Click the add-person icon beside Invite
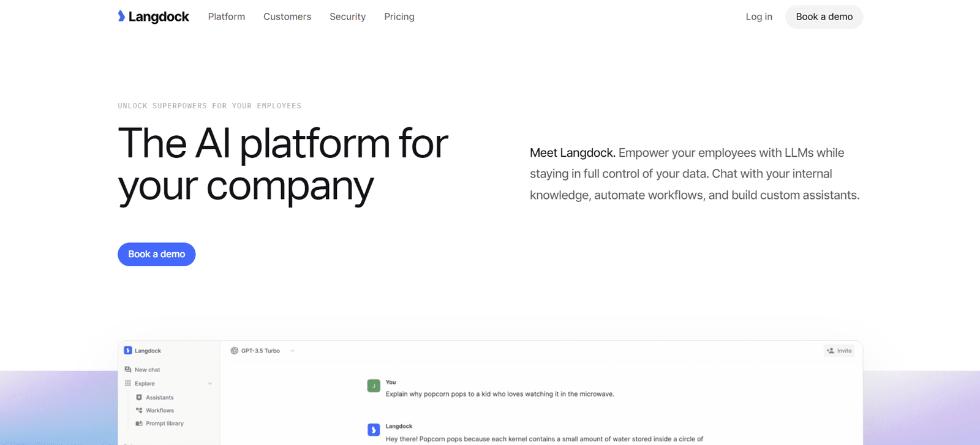 click(x=831, y=351)
